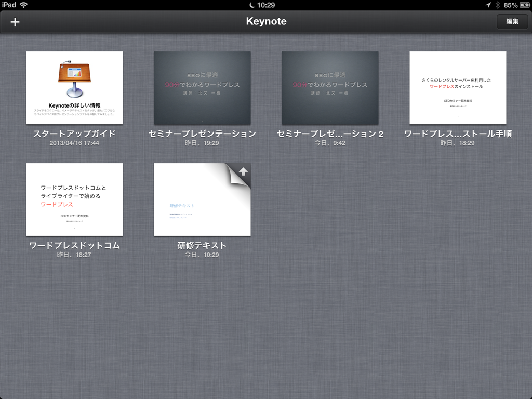This screenshot has height=399, width=532.
Task: Tap the Wi-Fi icon in the status bar
Action: point(24,5)
